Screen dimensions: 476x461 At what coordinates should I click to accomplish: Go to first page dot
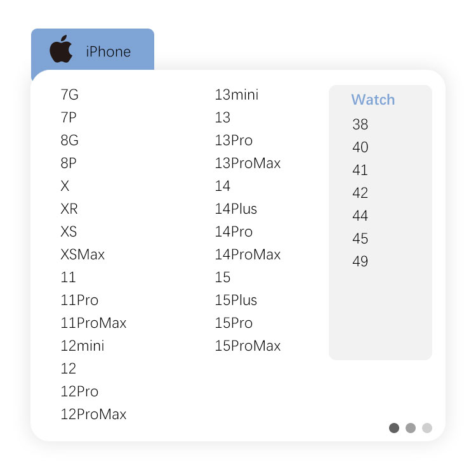coord(394,428)
